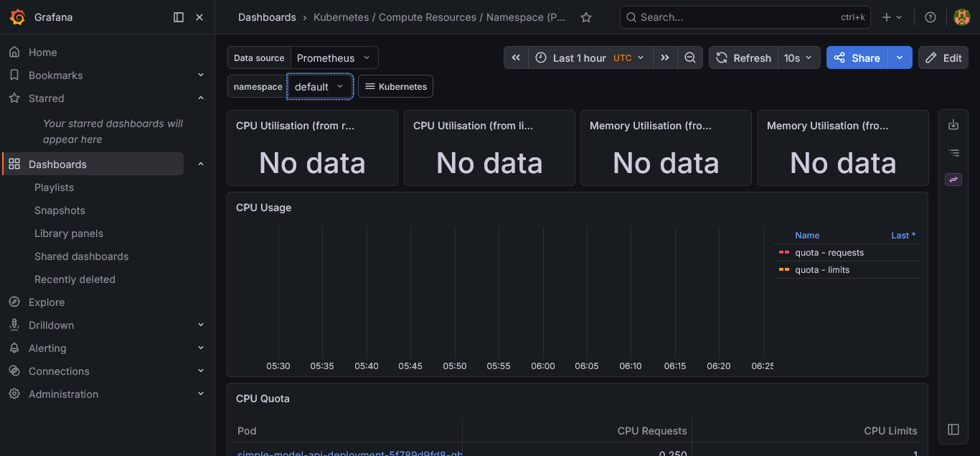The image size is (980, 456).
Task: Open Library panels in sidebar
Action: tap(69, 233)
